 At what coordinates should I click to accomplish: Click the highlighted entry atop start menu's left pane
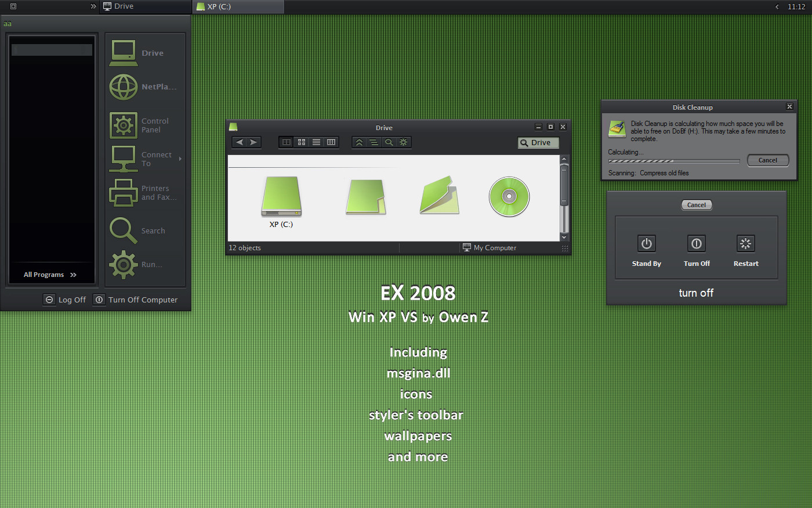[x=52, y=50]
